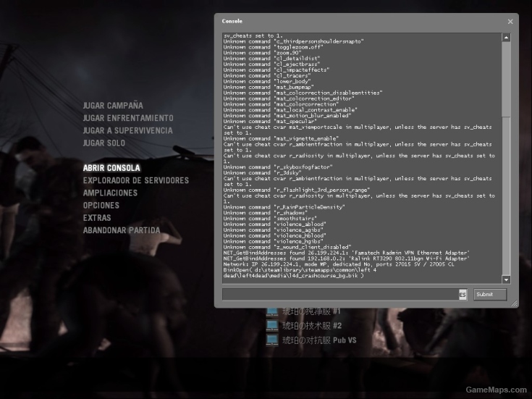The height and width of the screenshot is (399, 532).
Task: Click the #1 server monitor icon
Action: click(272, 311)
